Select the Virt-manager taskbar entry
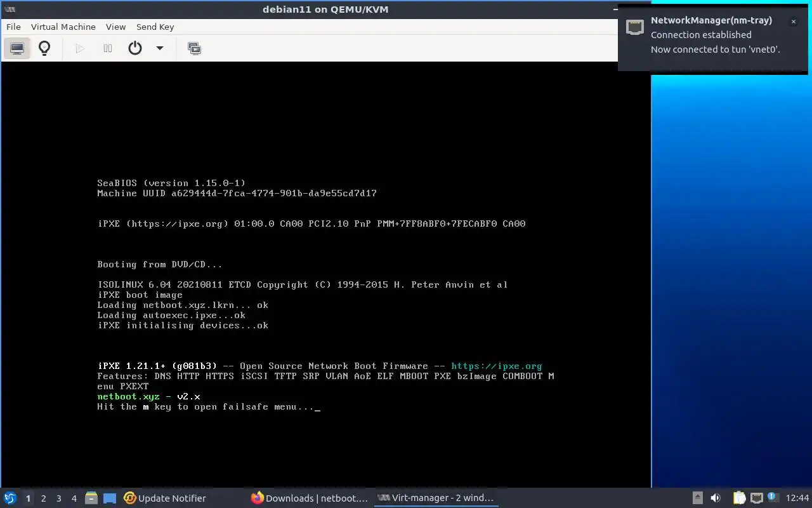812x508 pixels. coord(435,498)
